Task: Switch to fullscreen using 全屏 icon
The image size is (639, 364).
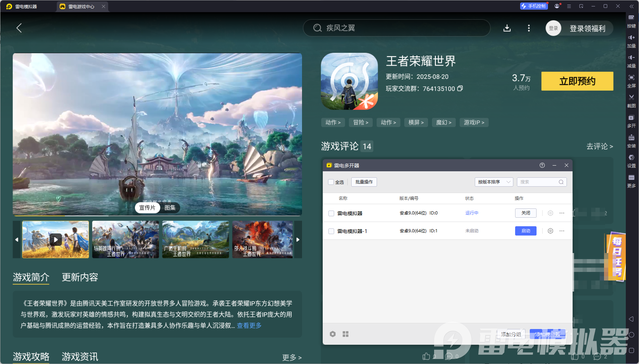Action: click(631, 80)
